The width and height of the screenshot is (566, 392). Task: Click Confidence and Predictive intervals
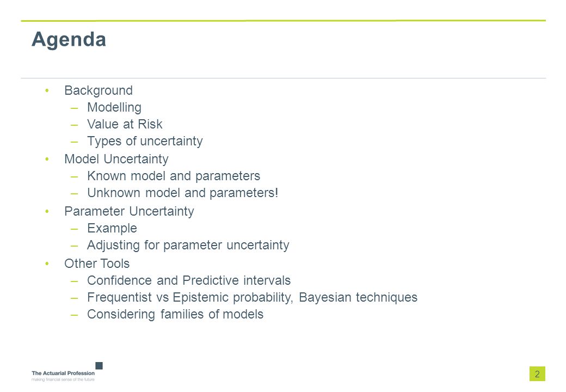pyautogui.click(x=189, y=280)
